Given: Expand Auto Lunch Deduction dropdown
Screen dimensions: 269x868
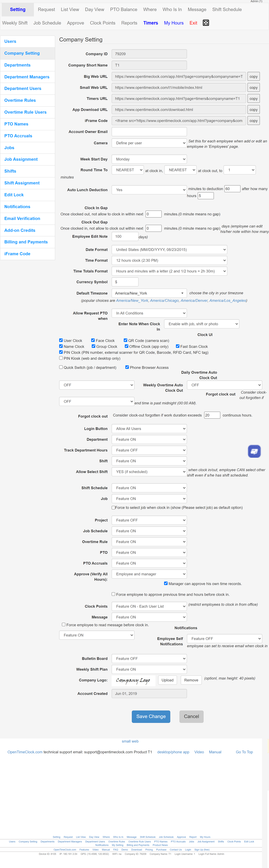Looking at the screenshot, I should click(149, 190).
